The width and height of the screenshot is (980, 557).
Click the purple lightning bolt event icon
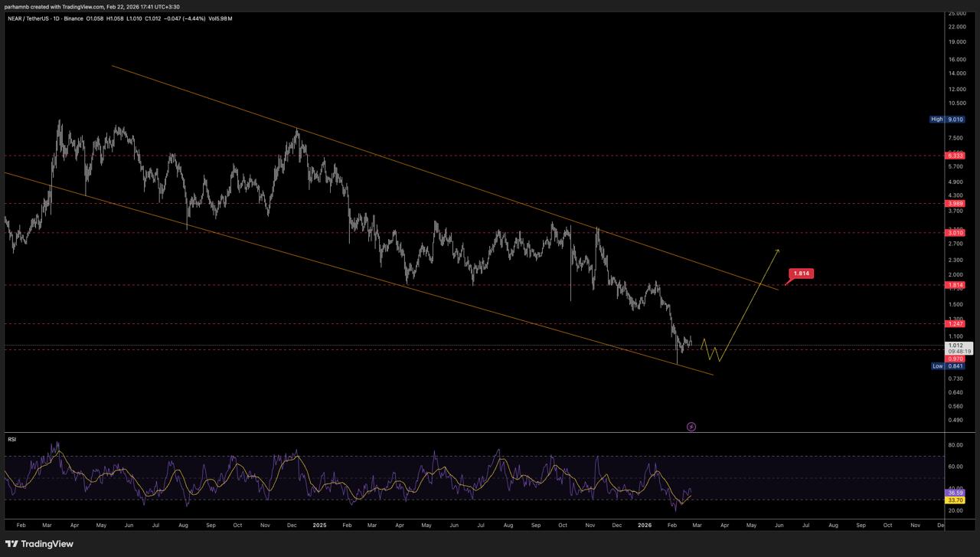point(691,427)
